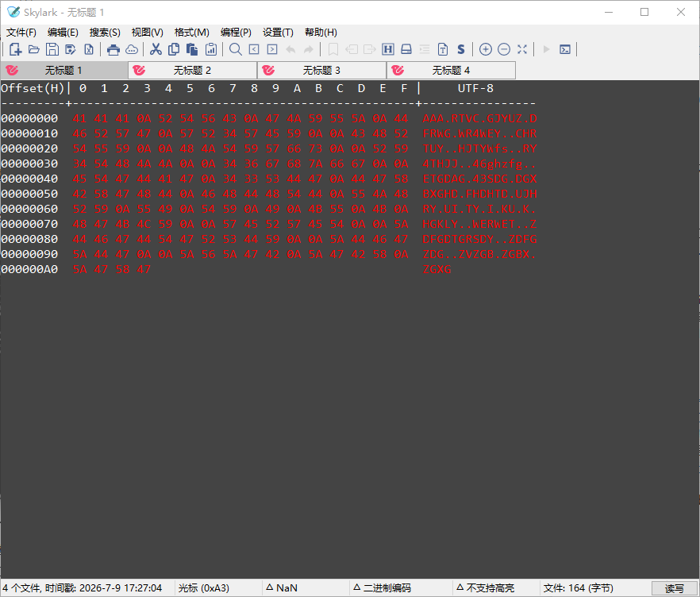Viewport: 700px width, 597px height.
Task: Click the run play-triangle icon
Action: [546, 49]
